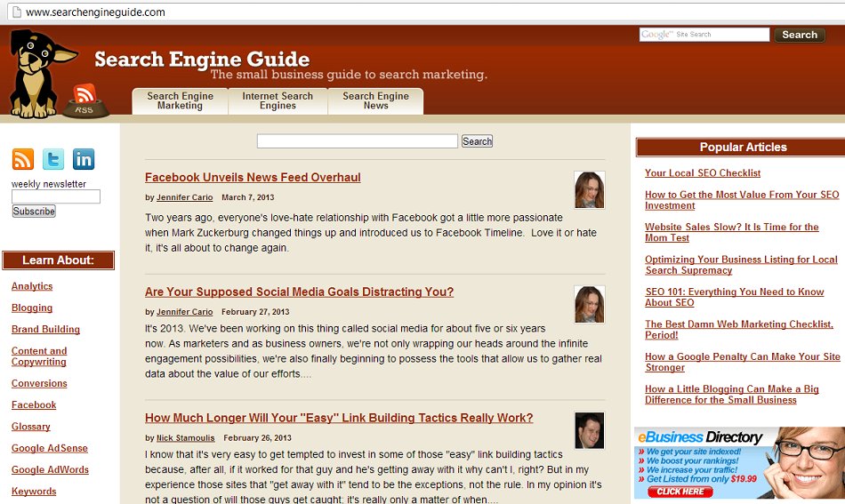The height and width of the screenshot is (504, 845).
Task: Click the eBusiness Directory ad banner title
Action: 700,436
